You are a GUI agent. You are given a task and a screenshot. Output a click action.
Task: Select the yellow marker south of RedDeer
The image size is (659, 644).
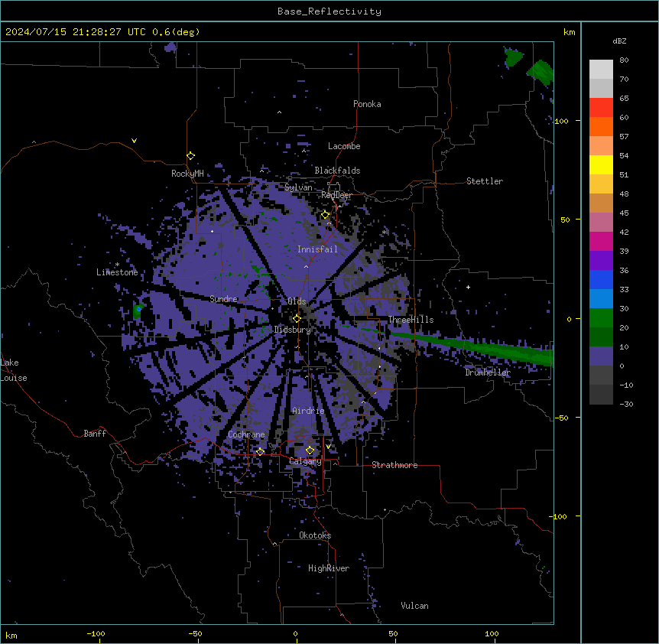[x=325, y=215]
